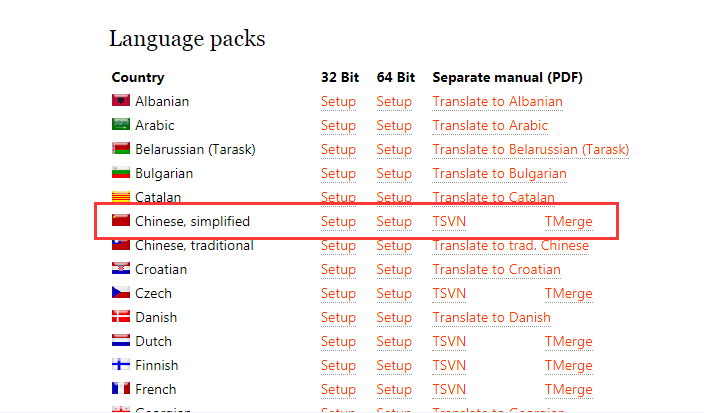This screenshot has height=413, width=704.
Task: Open Translate to Danish link
Action: [492, 317]
